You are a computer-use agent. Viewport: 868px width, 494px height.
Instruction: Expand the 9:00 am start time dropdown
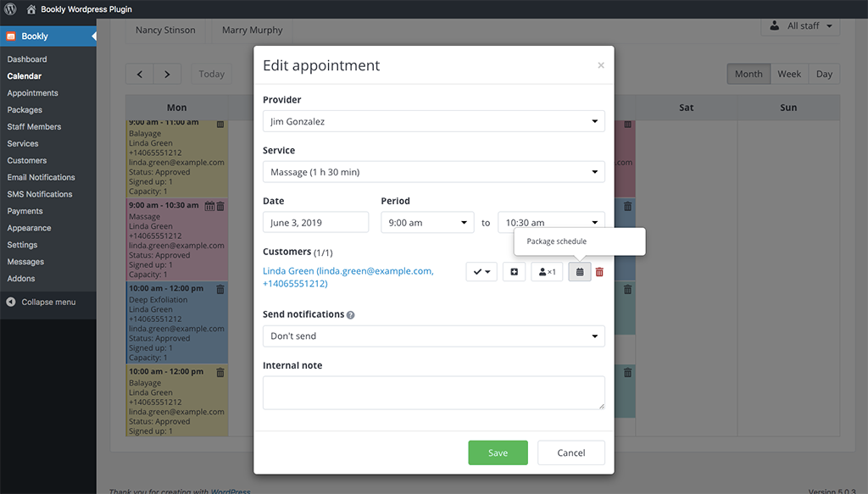(x=427, y=223)
